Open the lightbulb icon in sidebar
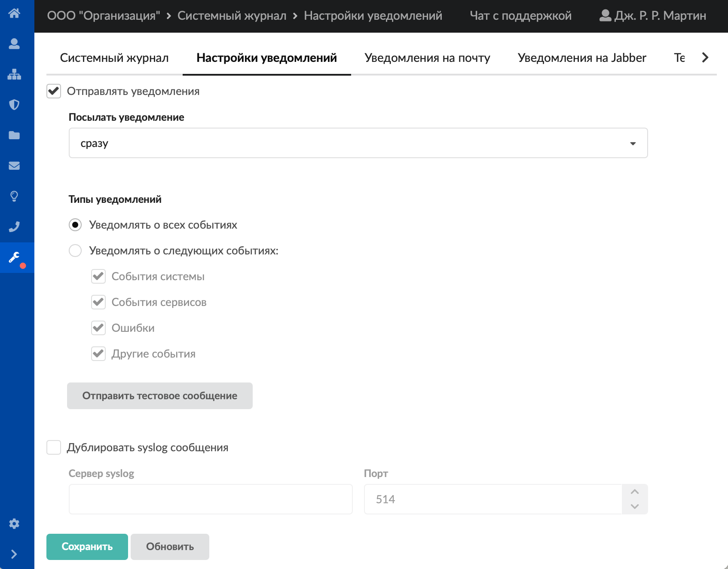Image resolution: width=728 pixels, height=569 pixels. (x=14, y=196)
